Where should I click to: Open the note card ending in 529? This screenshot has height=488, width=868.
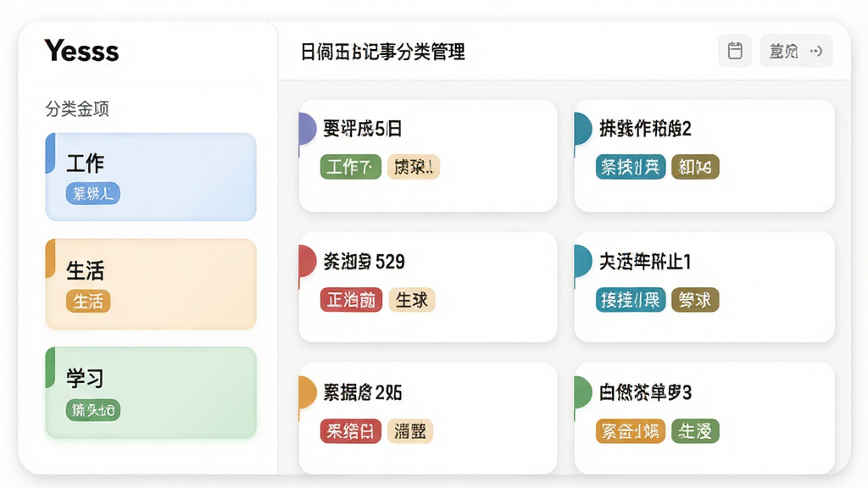tap(428, 286)
